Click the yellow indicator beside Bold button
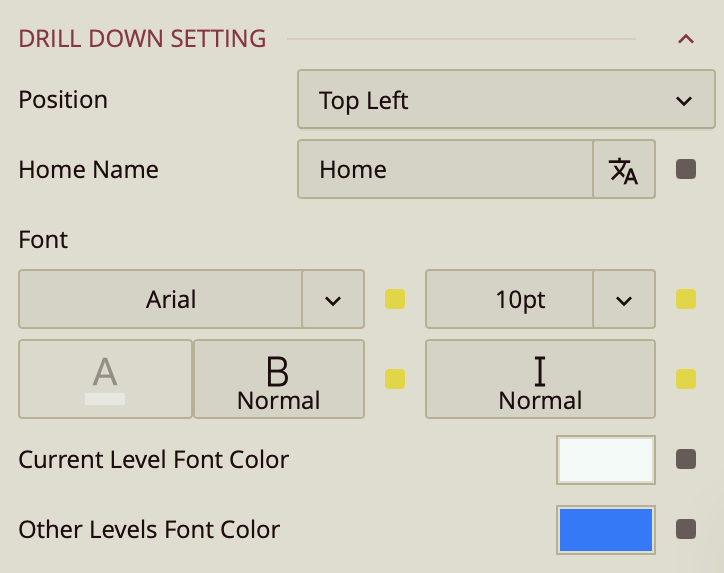Viewport: 724px width, 573px height. coord(395,379)
